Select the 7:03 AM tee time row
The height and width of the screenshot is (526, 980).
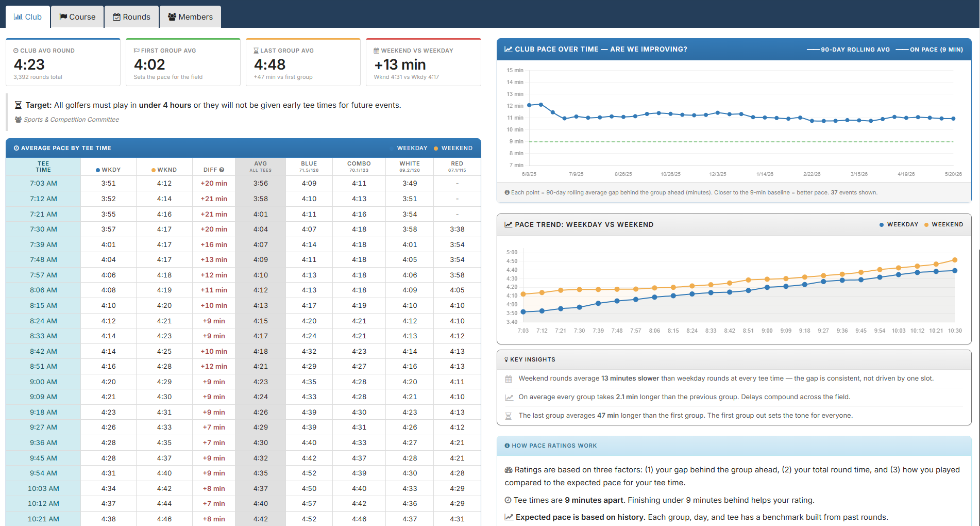[243, 184]
